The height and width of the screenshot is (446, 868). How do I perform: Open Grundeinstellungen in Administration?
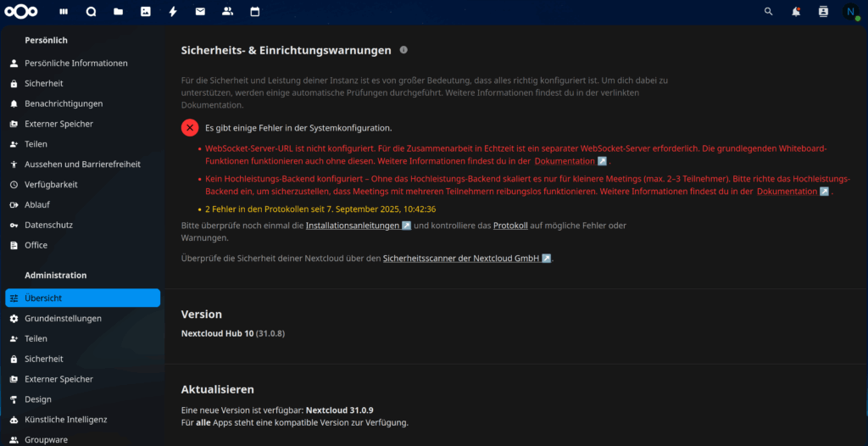[x=83, y=319]
